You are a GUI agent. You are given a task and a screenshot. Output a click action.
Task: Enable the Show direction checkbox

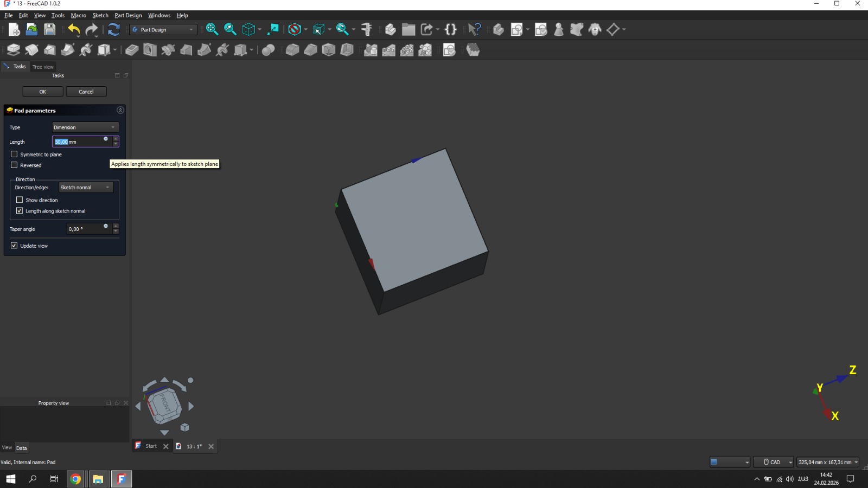click(x=20, y=200)
